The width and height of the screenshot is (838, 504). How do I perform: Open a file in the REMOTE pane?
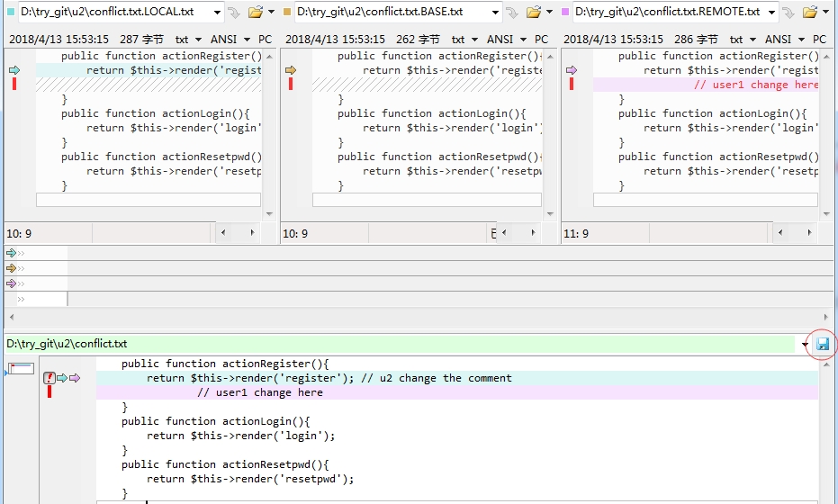click(x=811, y=12)
